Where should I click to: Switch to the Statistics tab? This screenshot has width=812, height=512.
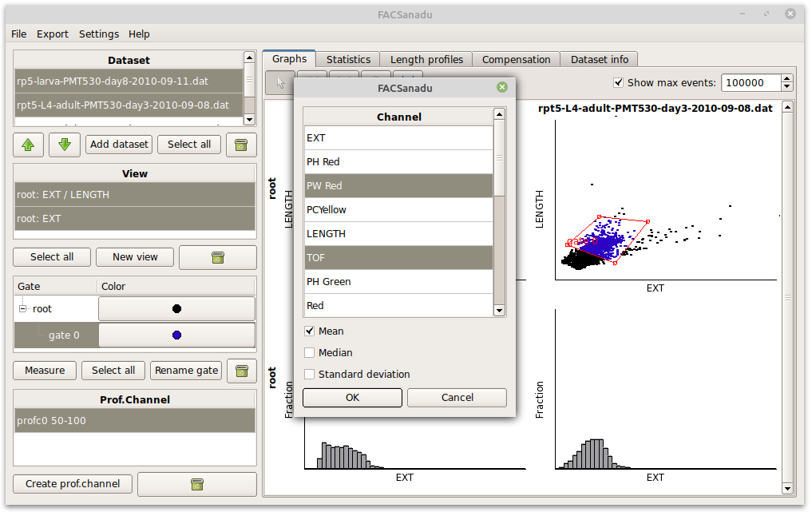click(x=348, y=60)
